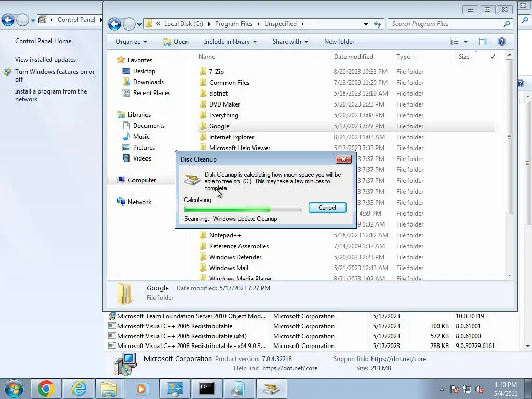
Task: Open the Share with dropdown
Action: tap(290, 42)
